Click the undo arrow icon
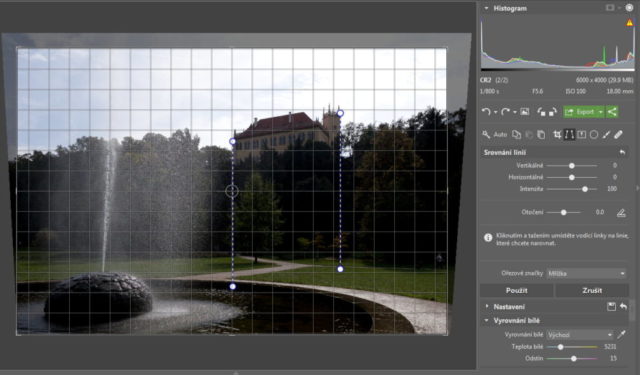 tap(486, 112)
